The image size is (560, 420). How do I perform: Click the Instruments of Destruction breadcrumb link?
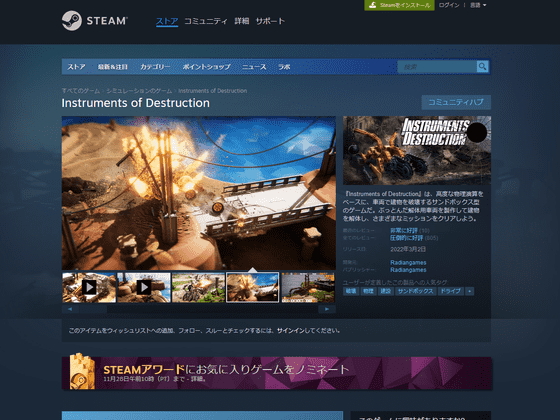click(212, 91)
